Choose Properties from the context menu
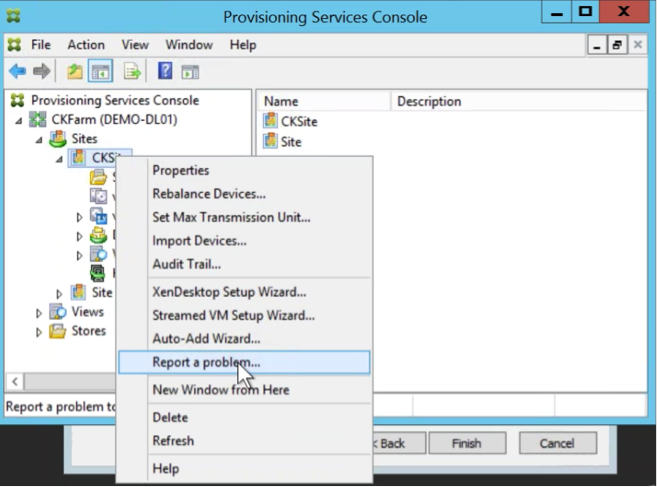 pyautogui.click(x=244, y=170)
